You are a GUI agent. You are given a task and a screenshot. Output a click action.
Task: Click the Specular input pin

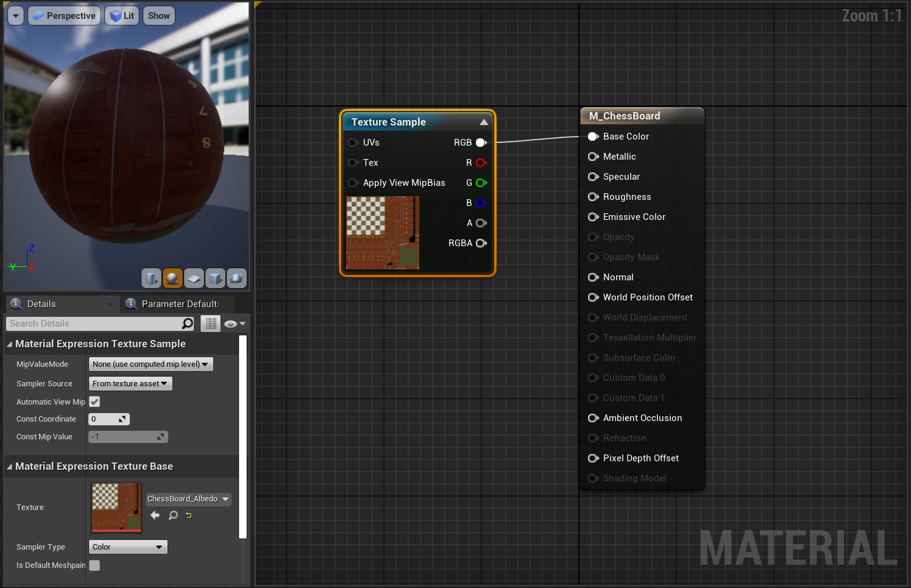point(593,177)
